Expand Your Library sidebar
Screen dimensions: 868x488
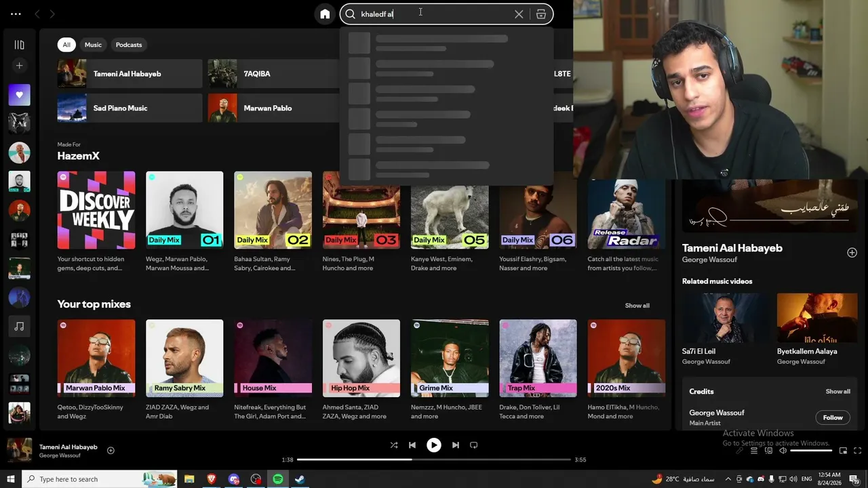tap(19, 45)
